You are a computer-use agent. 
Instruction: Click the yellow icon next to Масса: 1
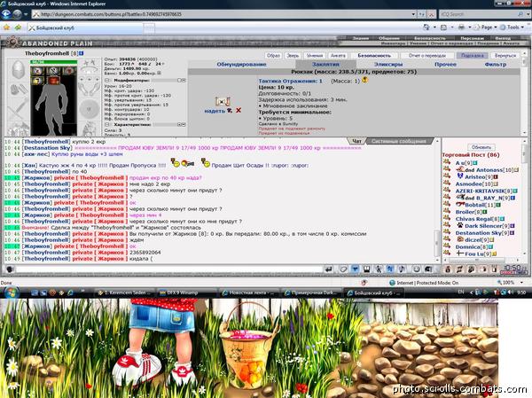[x=365, y=80]
